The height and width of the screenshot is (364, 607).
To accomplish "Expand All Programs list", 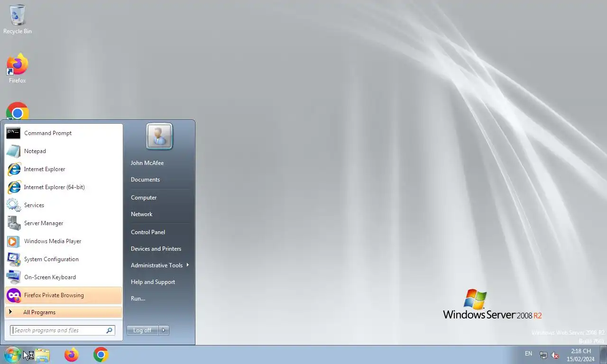I will point(64,312).
